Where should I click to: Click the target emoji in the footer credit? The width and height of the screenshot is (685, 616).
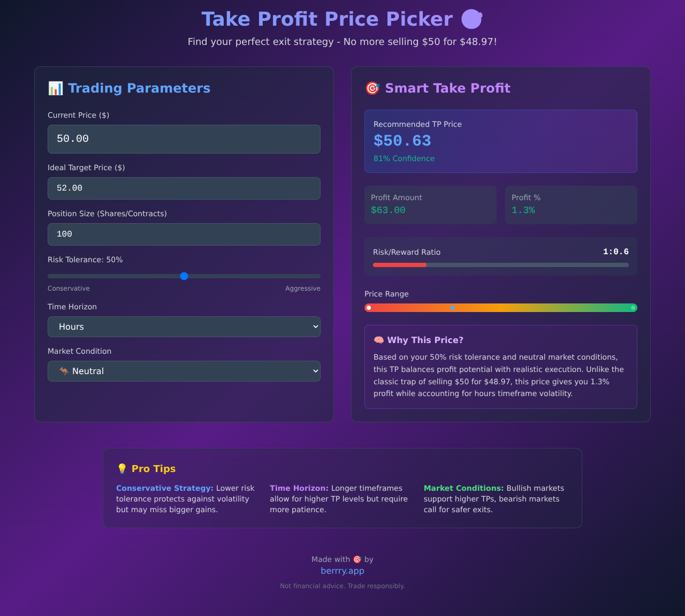pos(357,559)
